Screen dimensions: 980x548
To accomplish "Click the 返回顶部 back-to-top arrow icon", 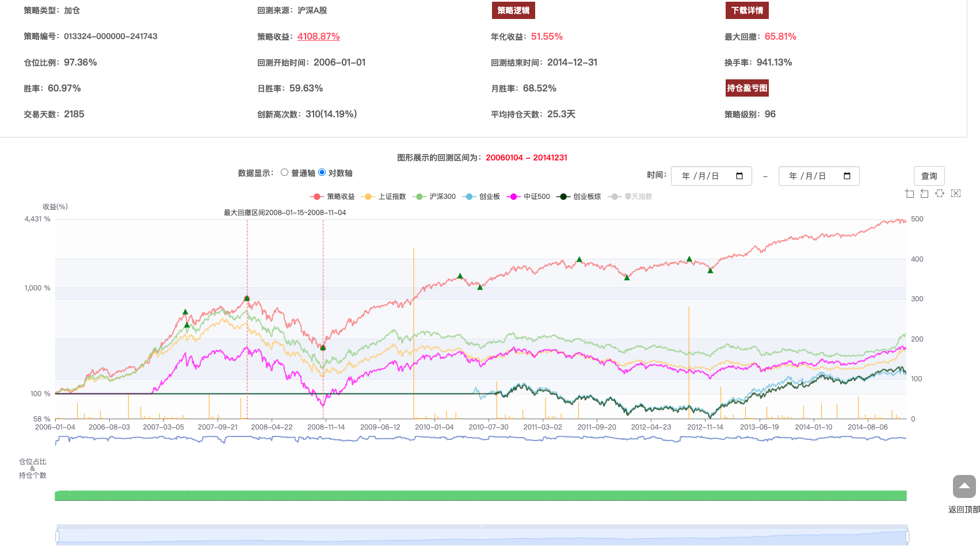I will coord(964,486).
